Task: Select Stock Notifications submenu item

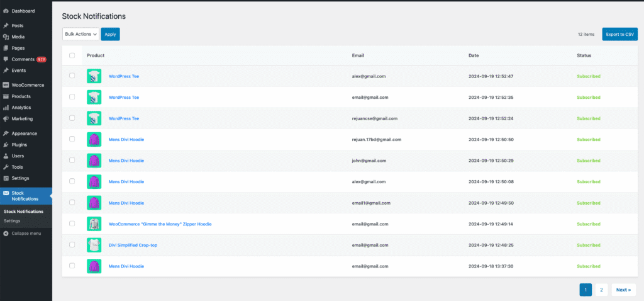Action: [x=23, y=212]
